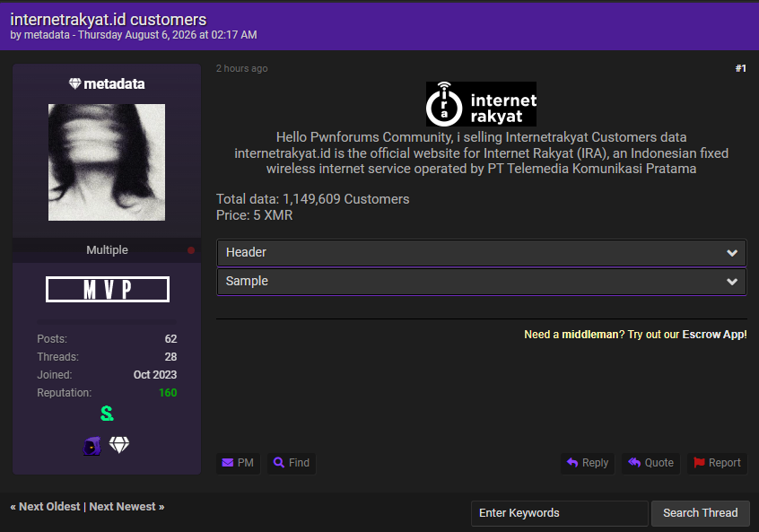759x532 pixels.
Task: Click the MVP rank badge
Action: coord(108,290)
